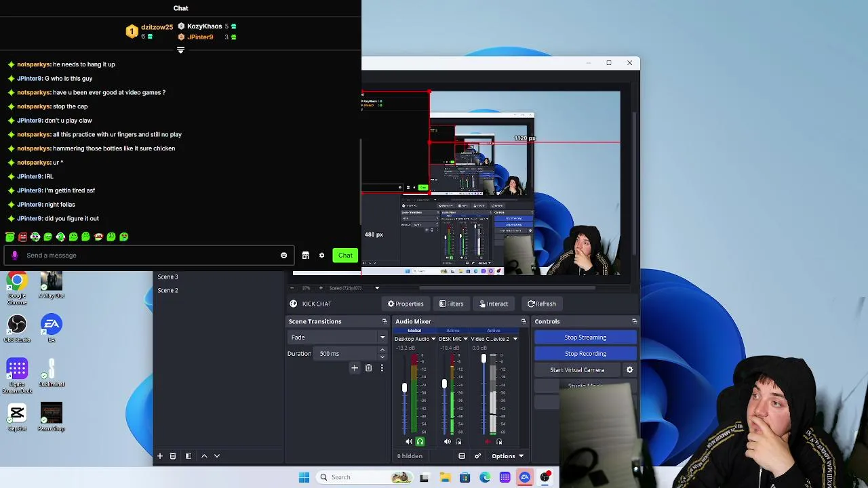Decrease transition duration with down arrow

[382, 357]
